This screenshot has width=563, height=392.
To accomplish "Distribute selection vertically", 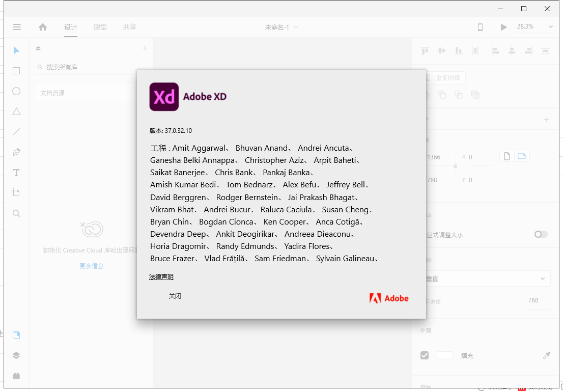I will 475,50.
